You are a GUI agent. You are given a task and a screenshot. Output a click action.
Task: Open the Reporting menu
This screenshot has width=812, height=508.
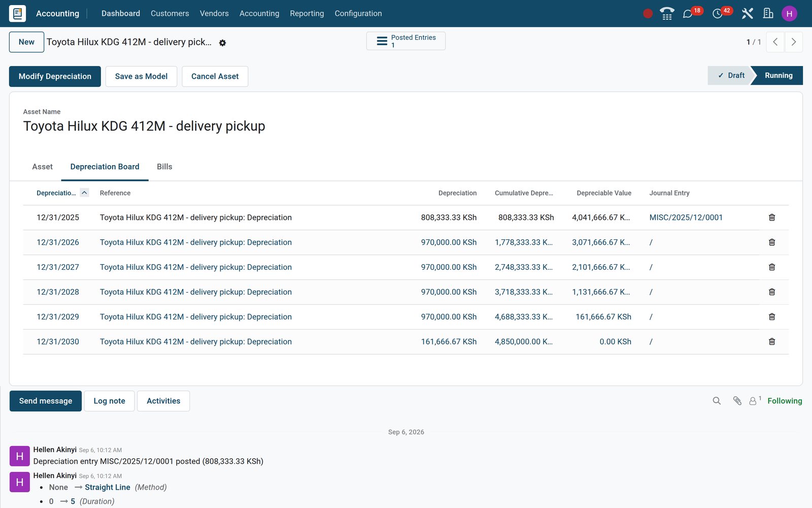[x=307, y=13]
